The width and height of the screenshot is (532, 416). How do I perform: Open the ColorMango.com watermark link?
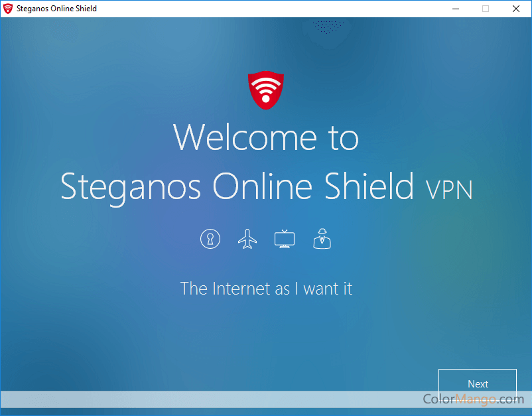click(x=474, y=399)
